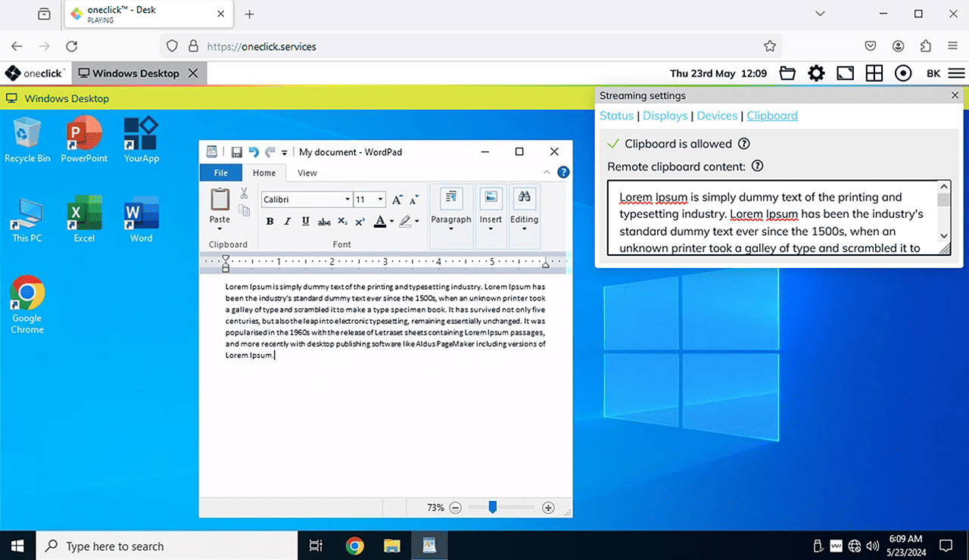Click the Paste clipboard icon
Image resolution: width=969 pixels, height=560 pixels.
(220, 200)
